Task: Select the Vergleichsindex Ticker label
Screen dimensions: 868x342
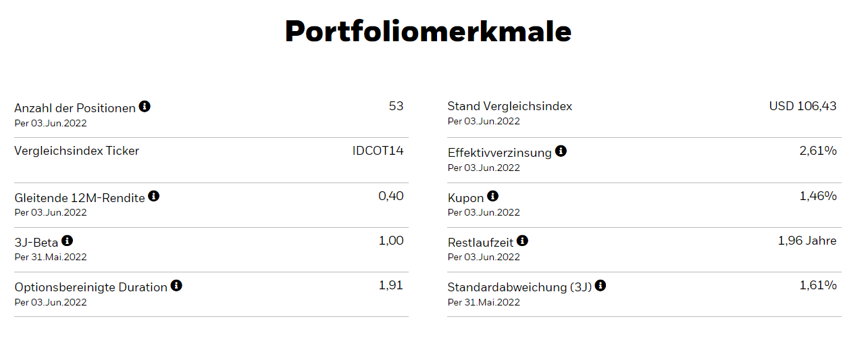Action: click(x=76, y=151)
